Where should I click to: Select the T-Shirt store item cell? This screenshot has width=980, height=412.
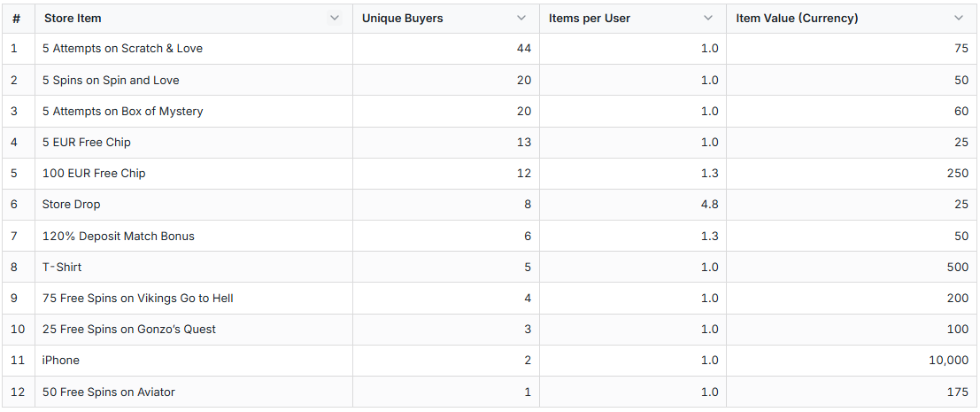(62, 268)
